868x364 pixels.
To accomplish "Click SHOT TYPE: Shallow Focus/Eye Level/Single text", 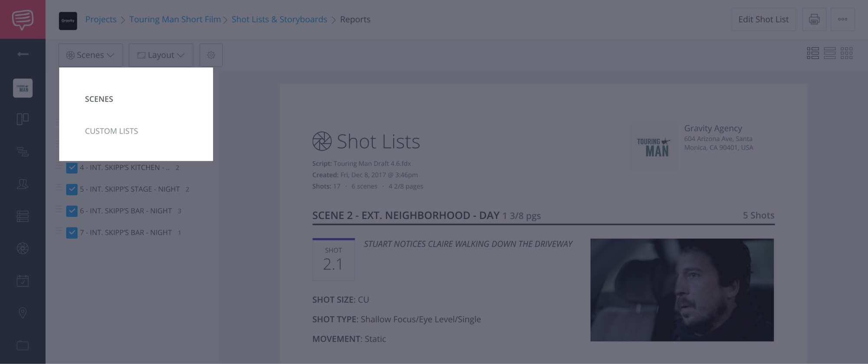I will [397, 319].
